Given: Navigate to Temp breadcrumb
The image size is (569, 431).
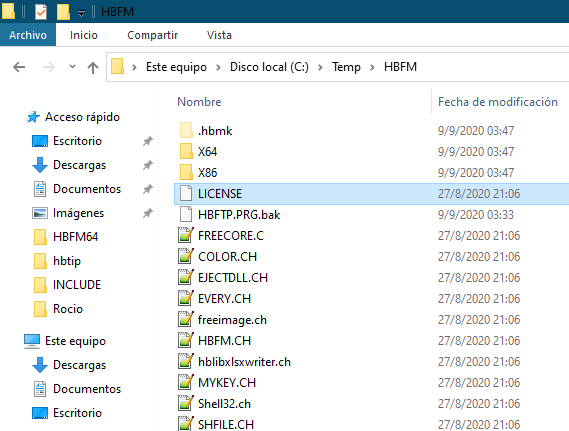Looking at the screenshot, I should click(x=346, y=67).
